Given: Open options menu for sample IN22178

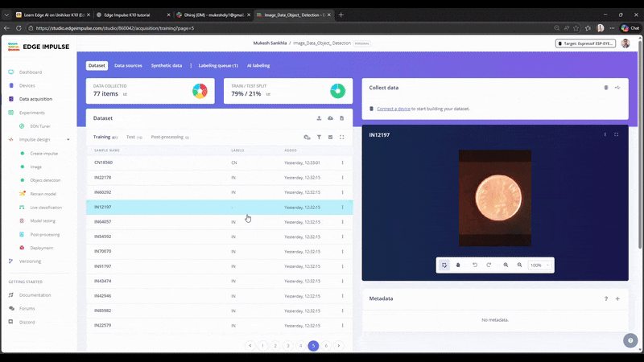Looking at the screenshot, I should coord(342,178).
